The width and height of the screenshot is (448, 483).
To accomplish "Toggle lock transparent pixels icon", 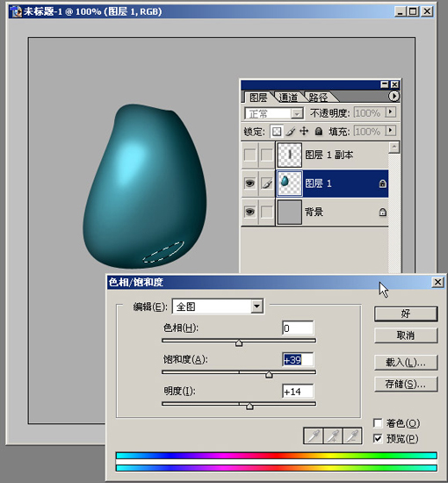I will (x=277, y=132).
